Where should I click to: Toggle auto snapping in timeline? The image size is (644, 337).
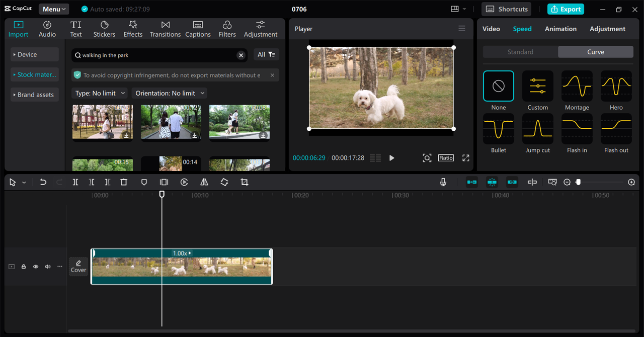click(492, 182)
